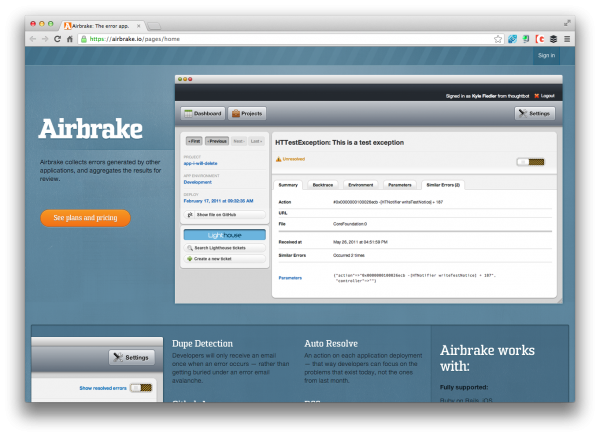The image size is (600, 437).
Task: Click the green document extension icon
Action: click(x=526, y=39)
